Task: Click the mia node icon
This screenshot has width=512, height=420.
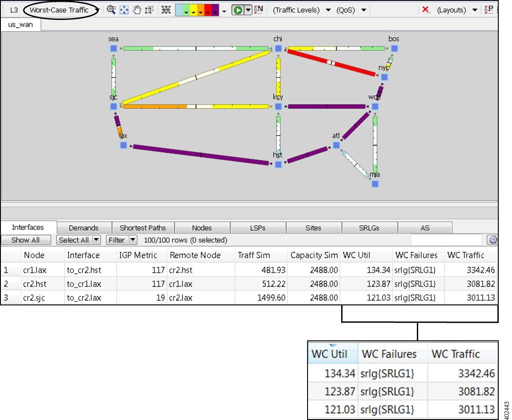Action: [x=375, y=184]
